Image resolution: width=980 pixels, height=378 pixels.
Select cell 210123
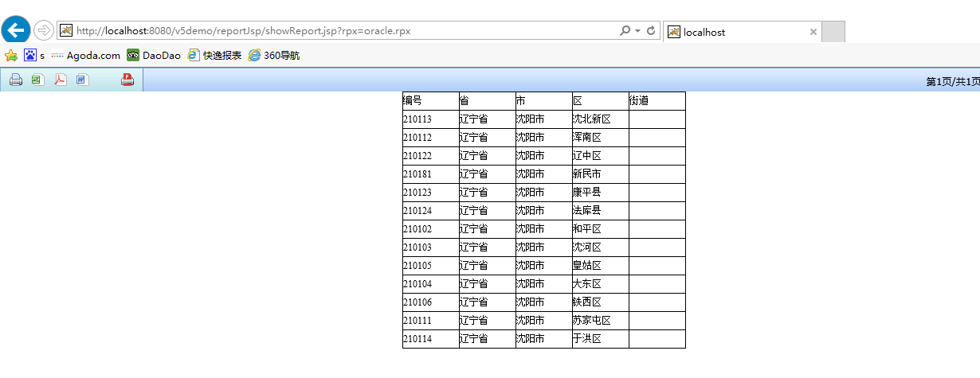(431, 193)
